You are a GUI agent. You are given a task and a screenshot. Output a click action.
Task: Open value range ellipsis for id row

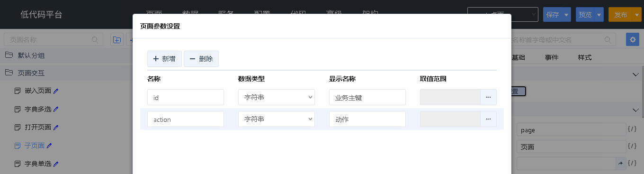pyautogui.click(x=488, y=97)
